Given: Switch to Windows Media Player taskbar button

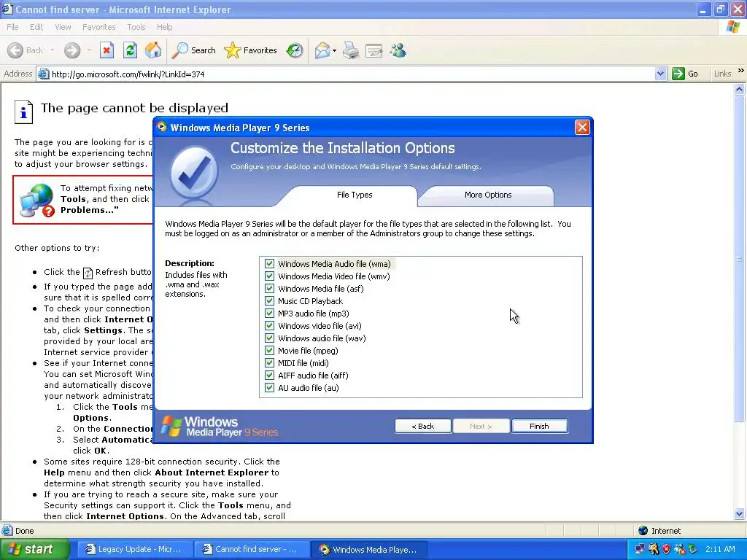Looking at the screenshot, I should click(x=368, y=550).
